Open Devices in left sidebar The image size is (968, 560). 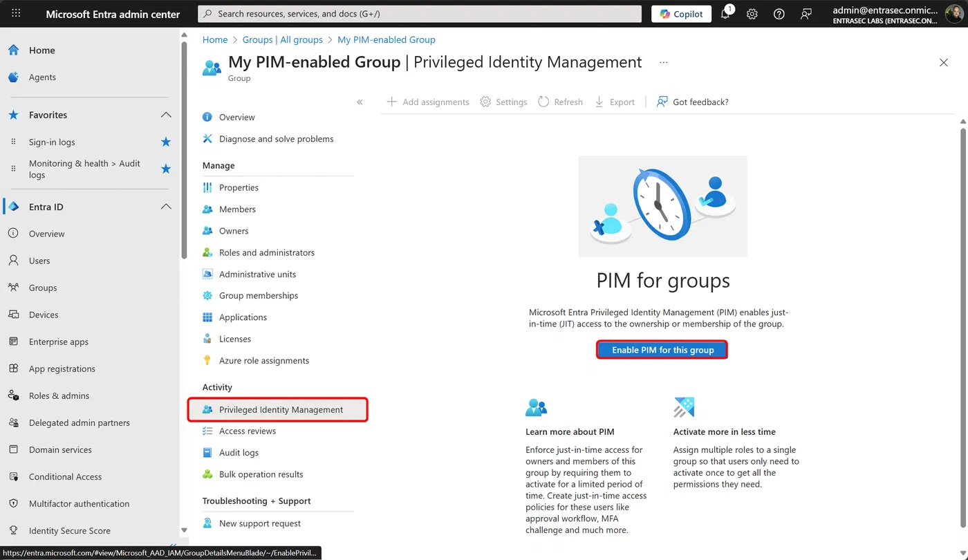click(x=44, y=315)
